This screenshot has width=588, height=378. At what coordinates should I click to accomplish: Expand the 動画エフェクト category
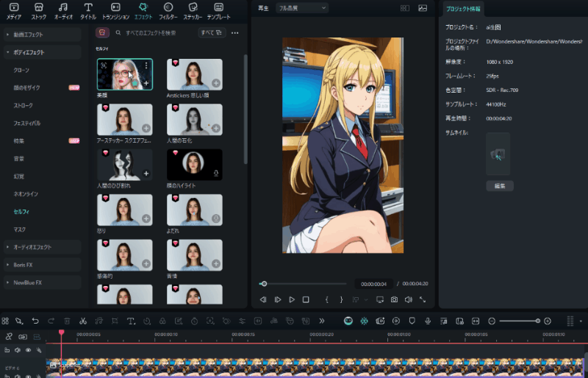tap(43, 35)
